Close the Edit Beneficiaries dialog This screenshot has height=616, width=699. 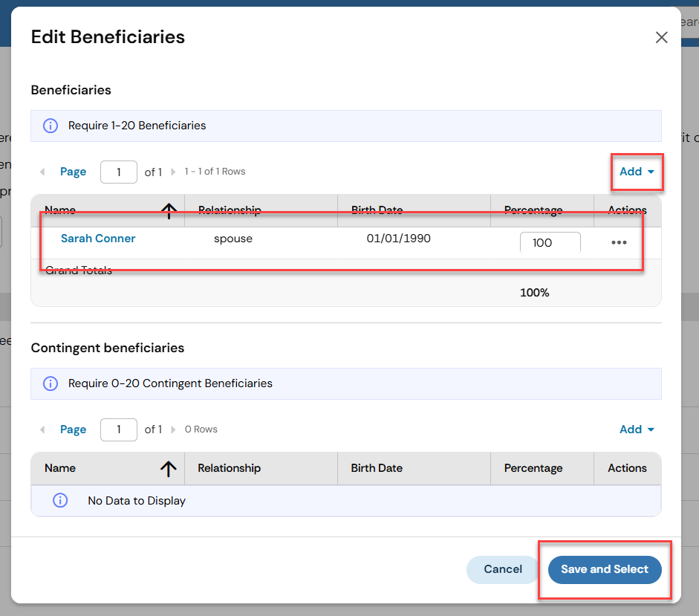pyautogui.click(x=661, y=37)
